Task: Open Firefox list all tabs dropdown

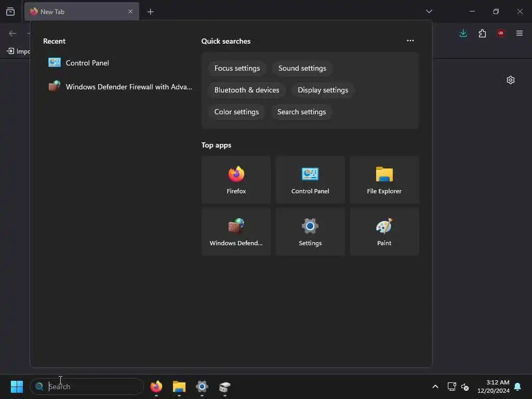Action: [x=429, y=11]
